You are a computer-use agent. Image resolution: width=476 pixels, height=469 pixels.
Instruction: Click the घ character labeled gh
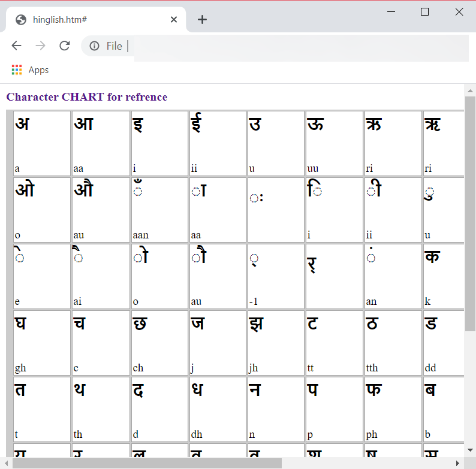point(20,323)
